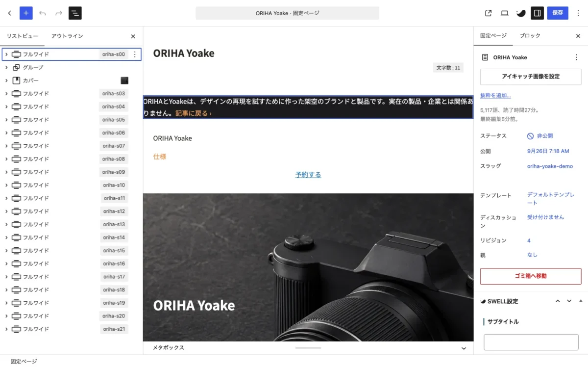Close the list view panel

[x=133, y=36]
